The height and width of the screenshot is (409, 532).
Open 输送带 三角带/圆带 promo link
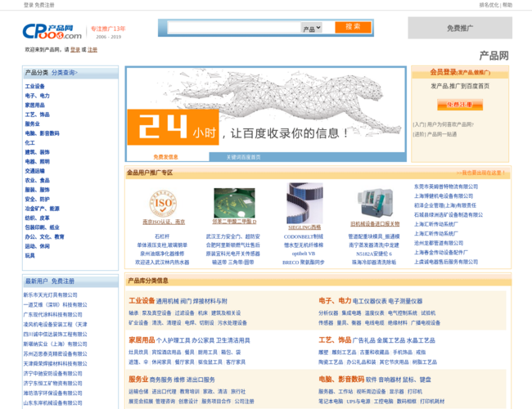coord(232,262)
